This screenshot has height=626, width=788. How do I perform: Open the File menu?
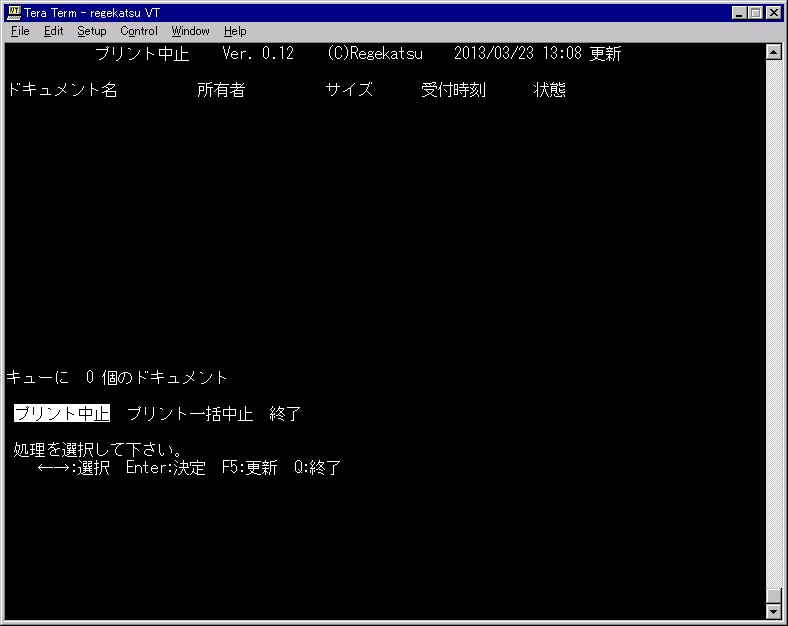(x=20, y=31)
